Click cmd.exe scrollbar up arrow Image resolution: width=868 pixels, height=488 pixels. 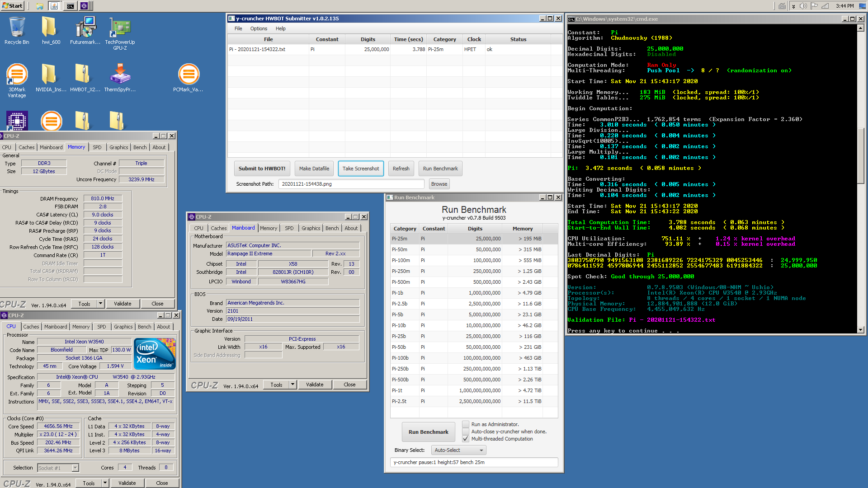[860, 28]
